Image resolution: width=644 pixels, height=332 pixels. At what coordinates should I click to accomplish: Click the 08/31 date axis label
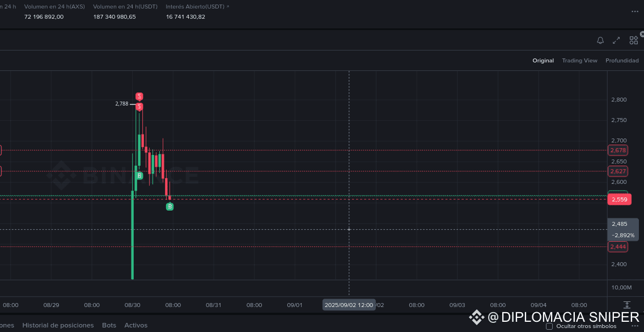coord(214,305)
